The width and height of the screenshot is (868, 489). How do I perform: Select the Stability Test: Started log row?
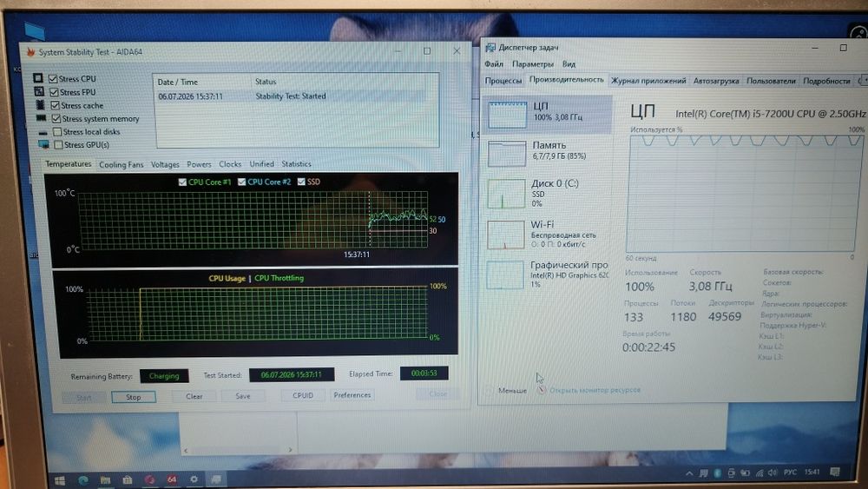[x=297, y=96]
